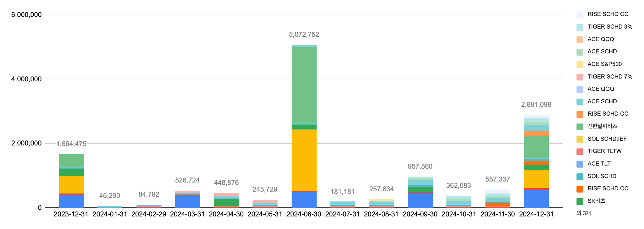The width and height of the screenshot is (644, 229).
Task: Click the green SK리츠 legend swatch
Action: point(580,201)
